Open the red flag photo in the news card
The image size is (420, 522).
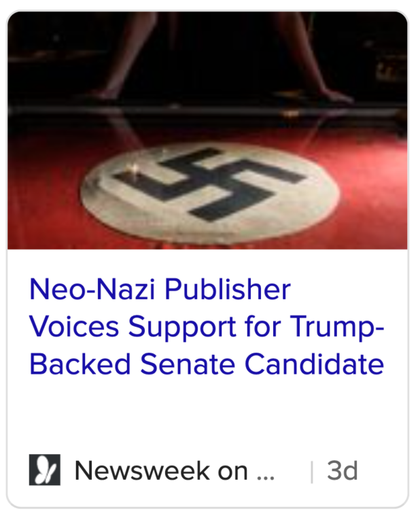pos(207,130)
